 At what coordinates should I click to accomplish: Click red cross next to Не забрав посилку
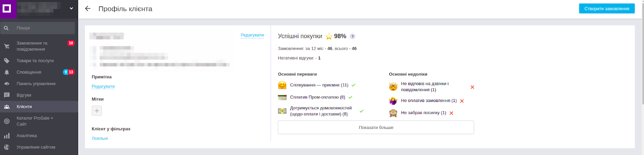[x=452, y=113]
